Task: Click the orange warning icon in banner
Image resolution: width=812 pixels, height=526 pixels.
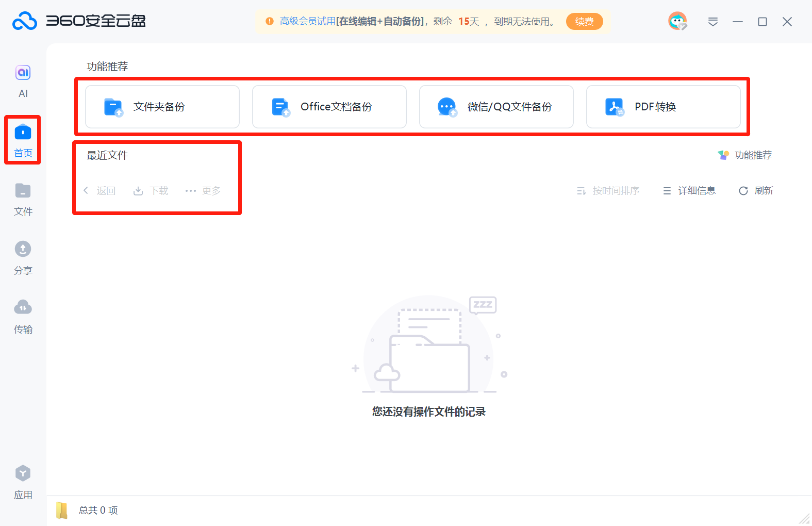Action: pos(269,22)
